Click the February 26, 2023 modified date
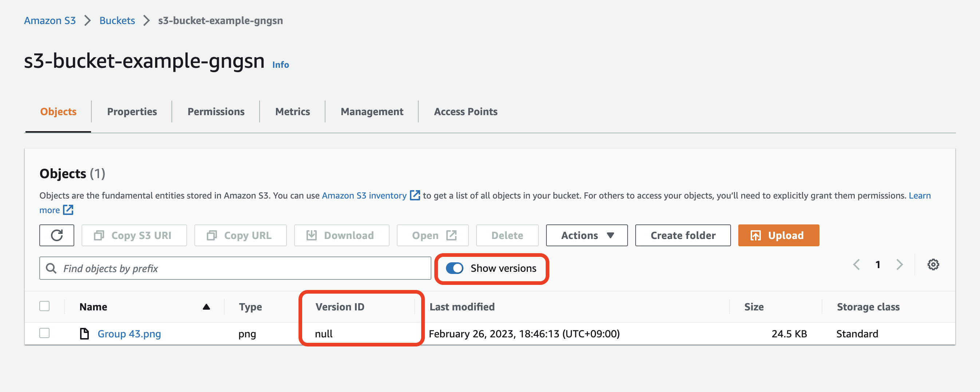Image resolution: width=980 pixels, height=392 pixels. 524,334
